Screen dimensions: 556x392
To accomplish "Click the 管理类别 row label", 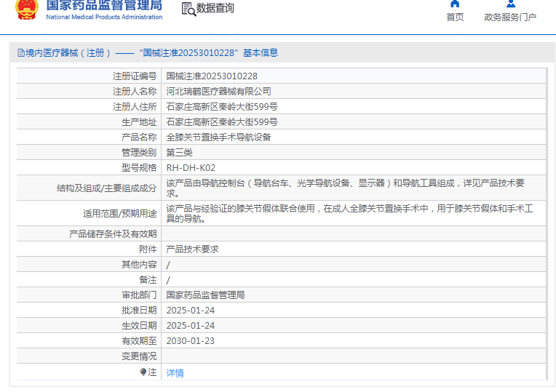I will [139, 153].
